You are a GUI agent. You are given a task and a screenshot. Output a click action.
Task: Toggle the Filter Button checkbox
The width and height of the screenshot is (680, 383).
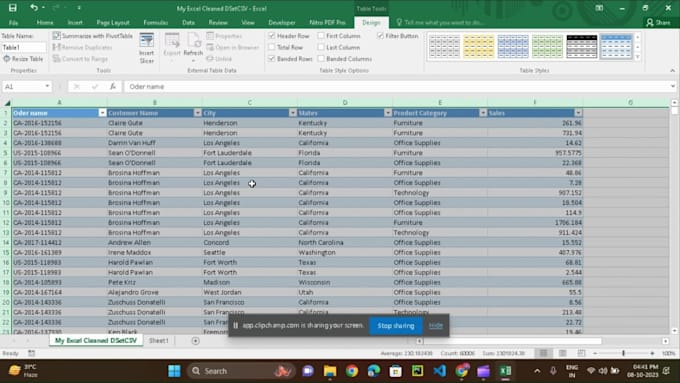click(380, 36)
